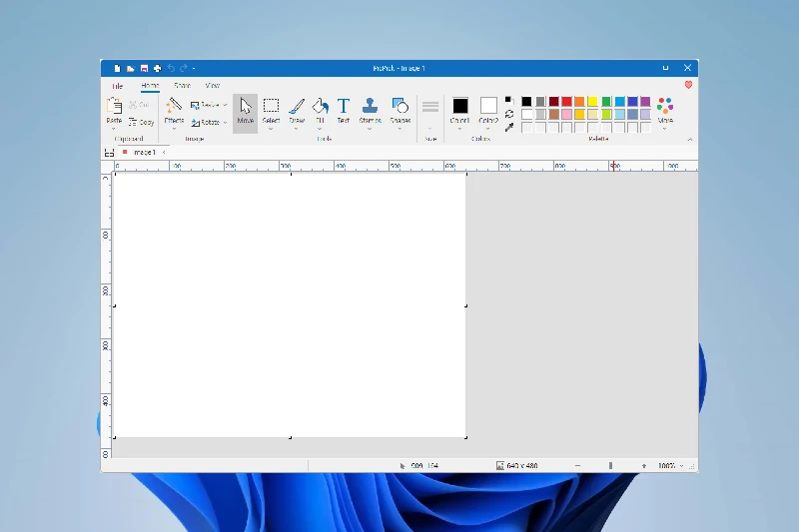Screen dimensions: 799x532
Task: Click the zoom in plus button
Action: pos(644,466)
